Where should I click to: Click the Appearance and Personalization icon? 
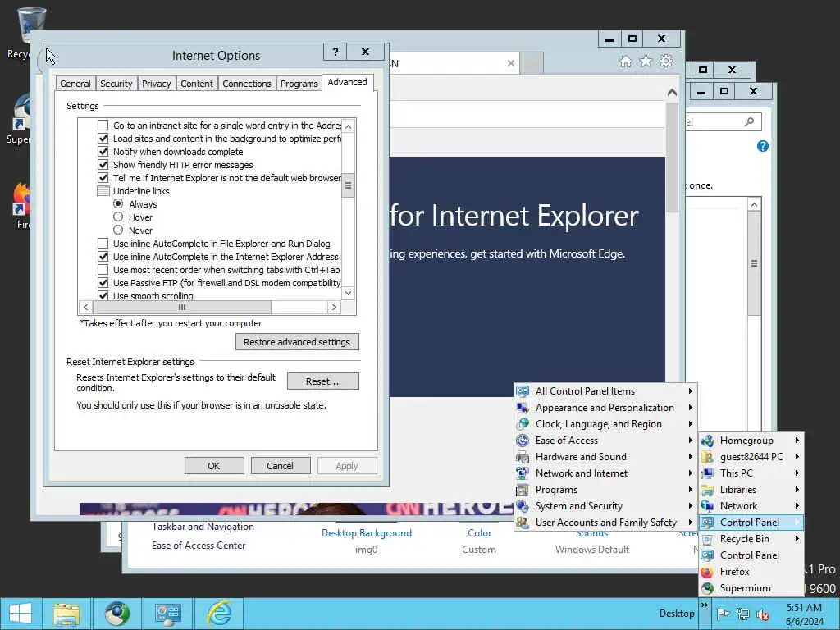(523, 408)
